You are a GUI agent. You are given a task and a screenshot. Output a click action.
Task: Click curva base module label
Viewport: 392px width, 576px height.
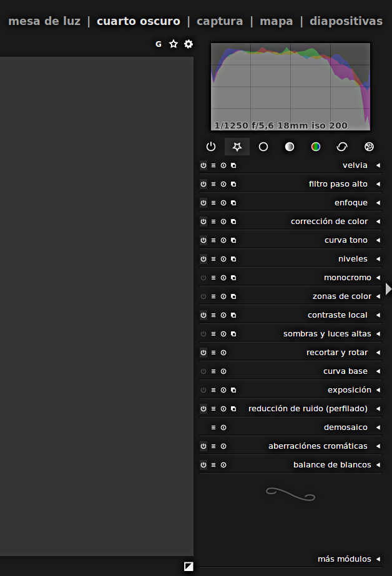coord(345,371)
